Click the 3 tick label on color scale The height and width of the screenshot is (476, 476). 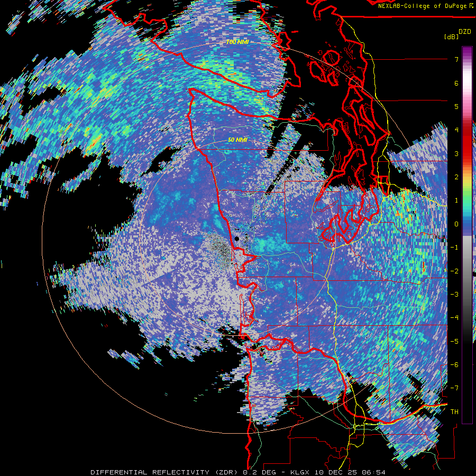tap(456, 153)
